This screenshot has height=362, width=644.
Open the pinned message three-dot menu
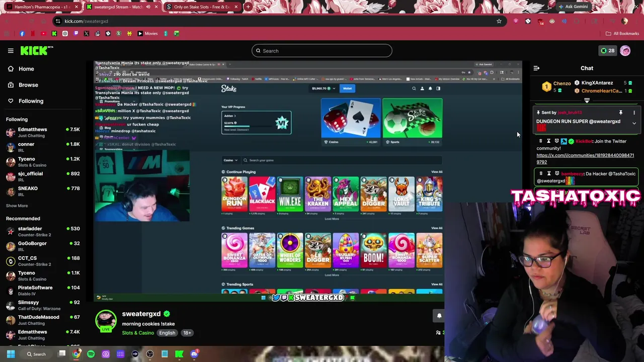(634, 113)
